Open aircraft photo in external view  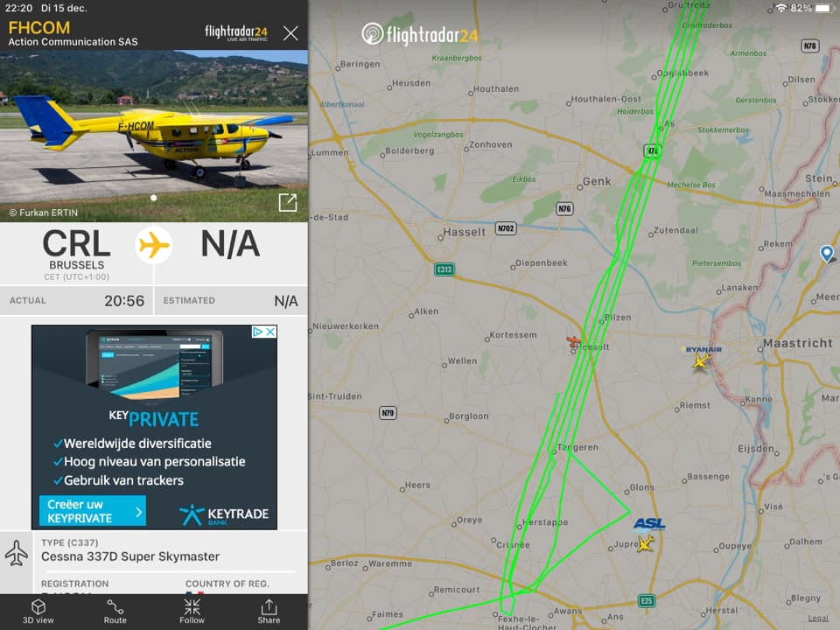pyautogui.click(x=288, y=202)
